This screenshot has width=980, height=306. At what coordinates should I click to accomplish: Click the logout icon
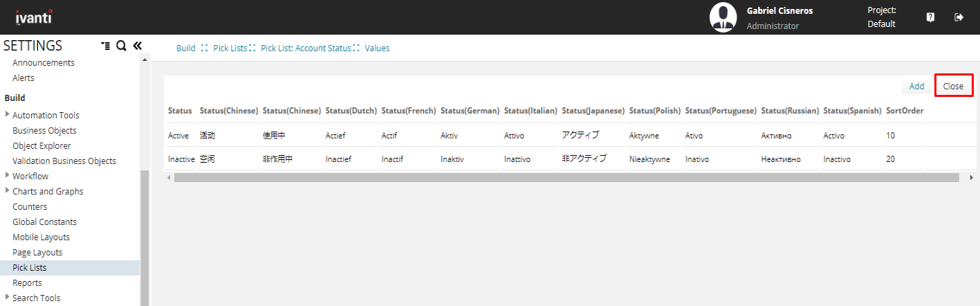959,17
